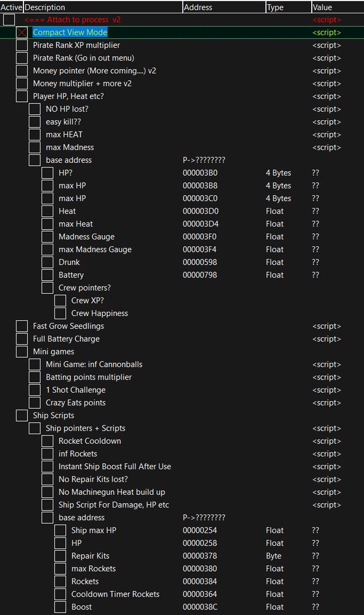Click the value field of Drunk row

click(x=315, y=262)
